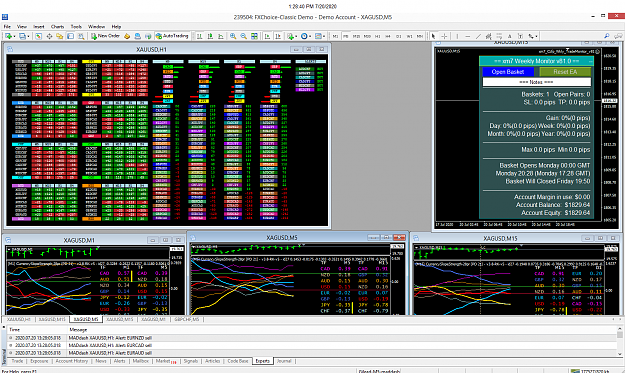The height and width of the screenshot is (373, 625).
Task: Click the Open Basket button
Action: pos(508,72)
